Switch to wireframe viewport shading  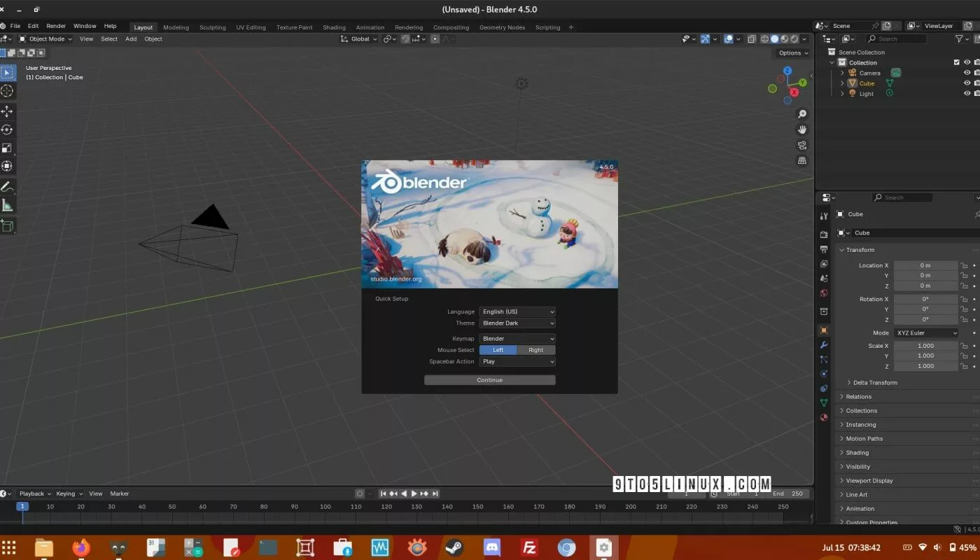pyautogui.click(x=764, y=39)
